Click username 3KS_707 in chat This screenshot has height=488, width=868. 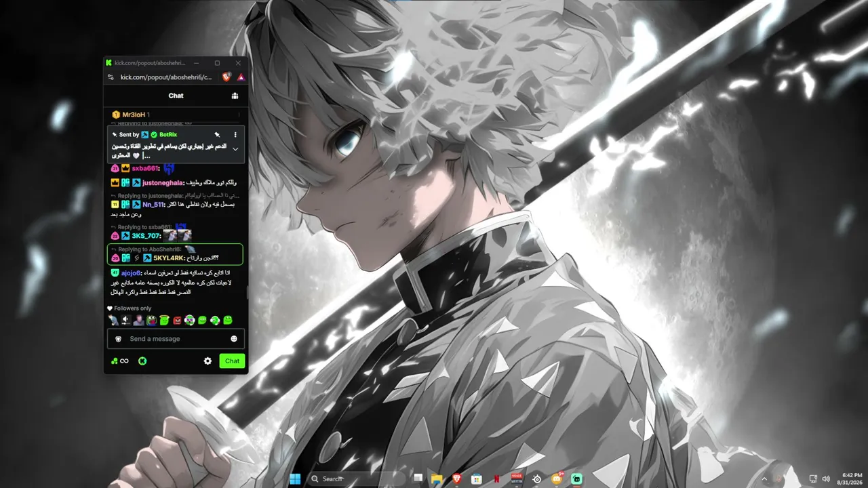145,236
